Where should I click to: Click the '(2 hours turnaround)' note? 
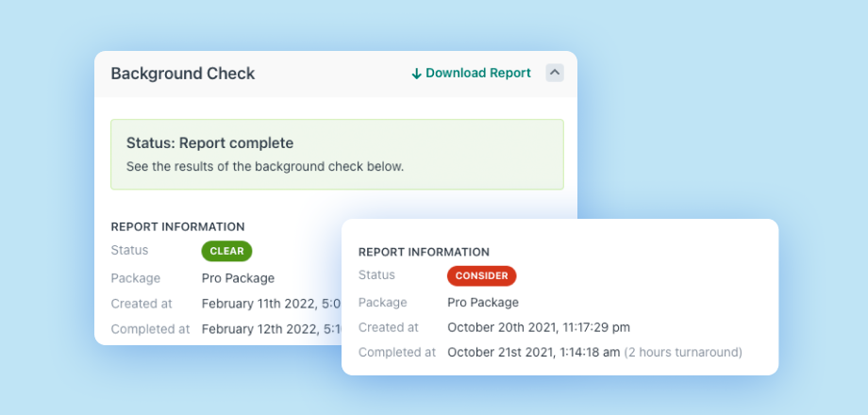point(683,353)
